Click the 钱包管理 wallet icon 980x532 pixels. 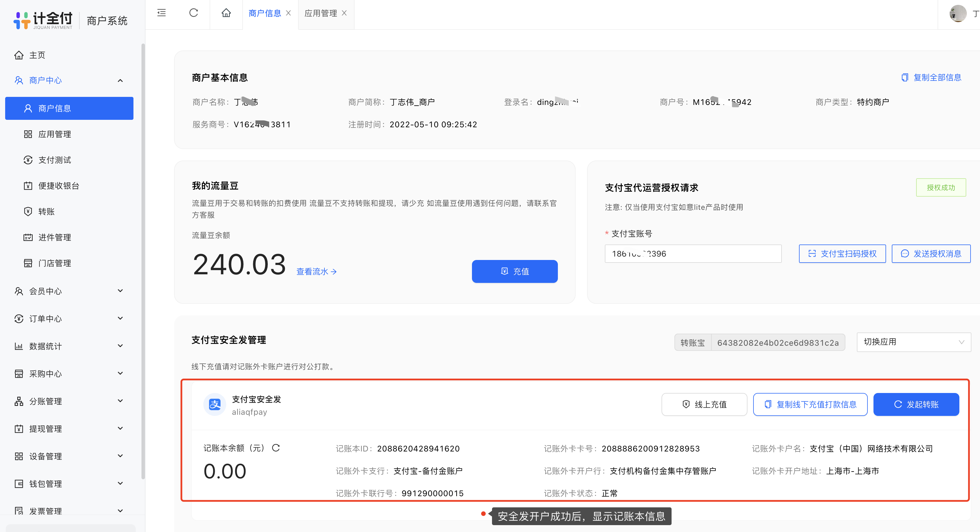tap(19, 484)
